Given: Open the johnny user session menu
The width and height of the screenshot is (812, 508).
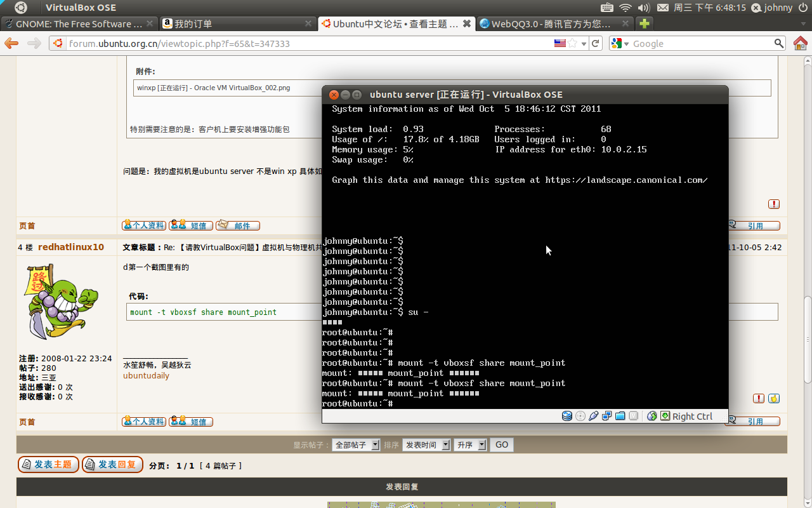Looking at the screenshot, I should [772, 8].
